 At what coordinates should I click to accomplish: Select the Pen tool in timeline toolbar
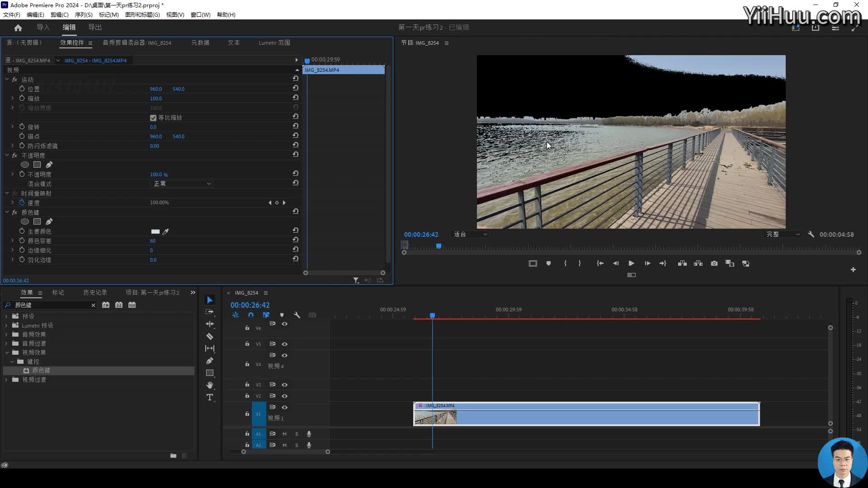[x=210, y=361]
